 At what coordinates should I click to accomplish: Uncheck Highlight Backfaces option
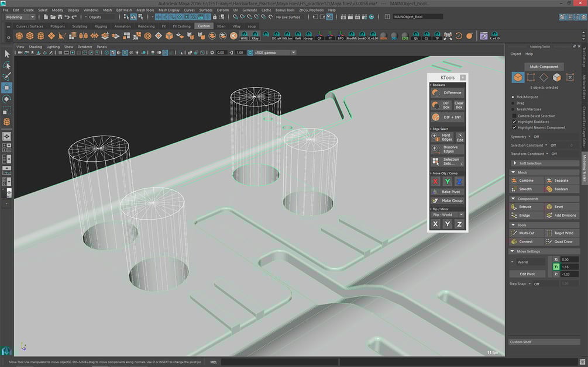point(514,122)
